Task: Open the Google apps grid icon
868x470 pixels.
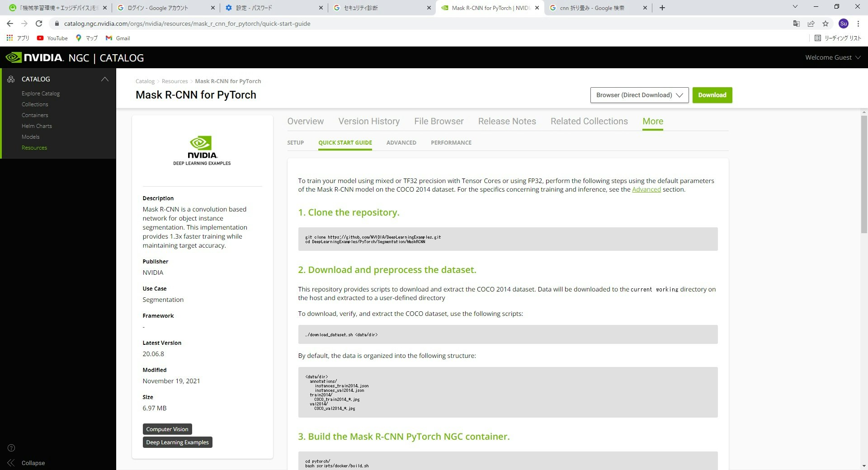Action: [x=9, y=38]
